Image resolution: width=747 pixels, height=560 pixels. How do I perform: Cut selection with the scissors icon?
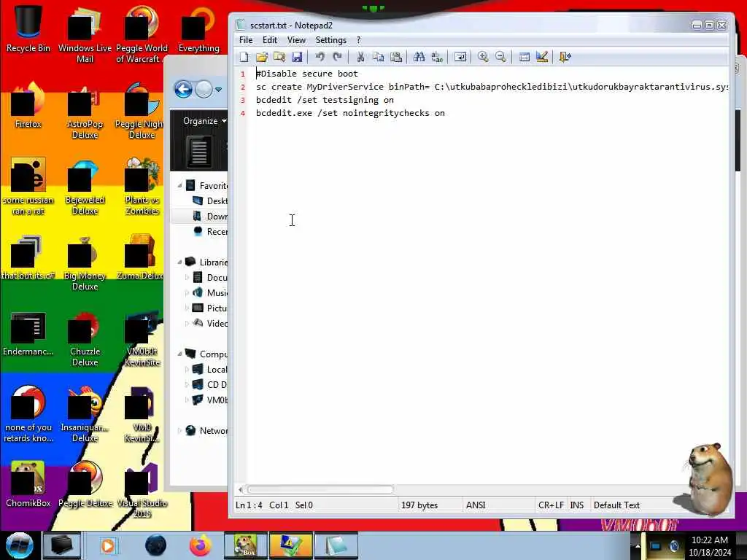click(360, 57)
